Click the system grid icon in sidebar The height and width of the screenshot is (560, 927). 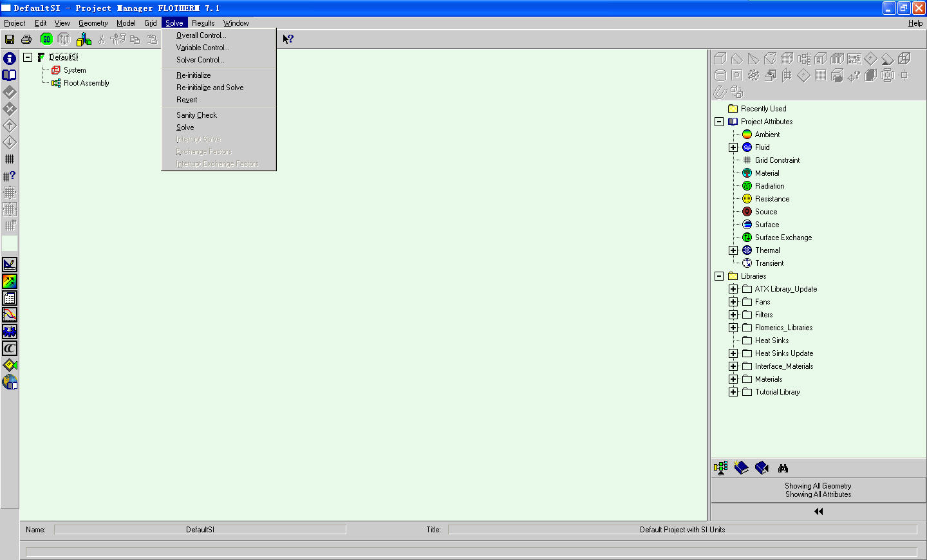click(10, 159)
